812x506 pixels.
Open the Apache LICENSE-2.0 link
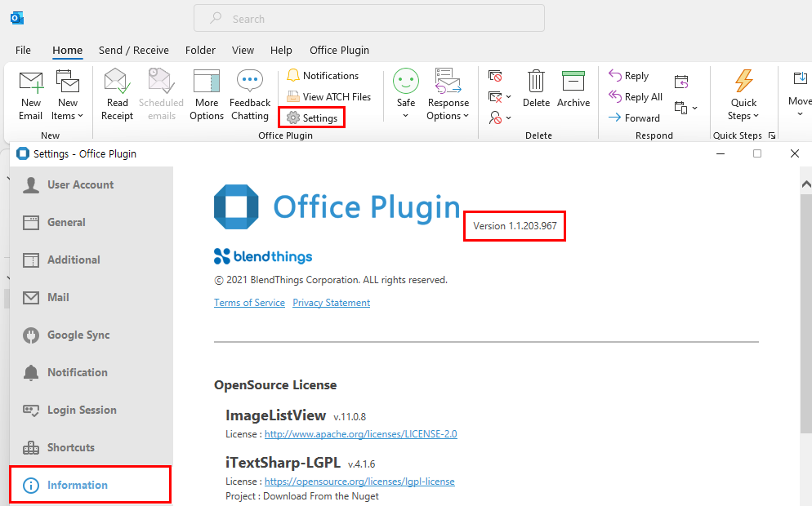click(x=361, y=434)
